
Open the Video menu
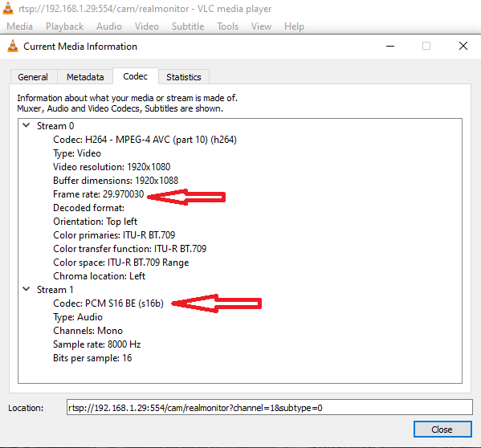pos(147,26)
